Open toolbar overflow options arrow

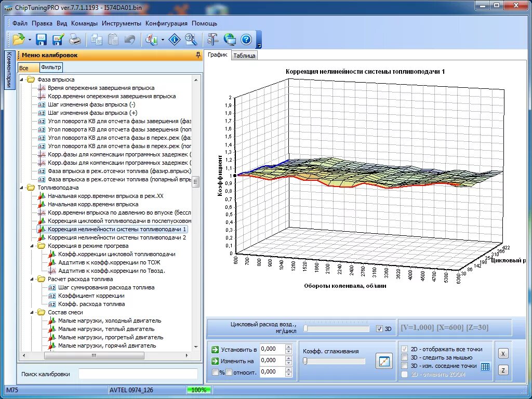pyautogui.click(x=259, y=45)
